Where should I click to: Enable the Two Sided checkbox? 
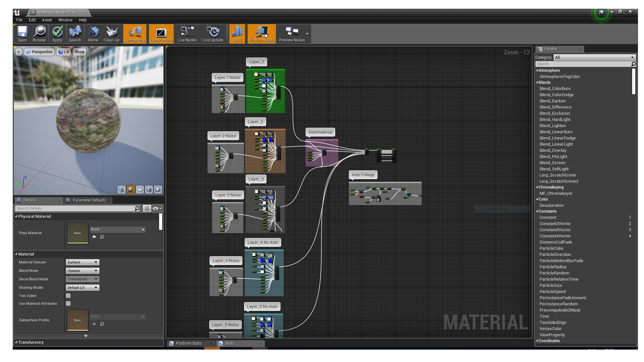68,296
